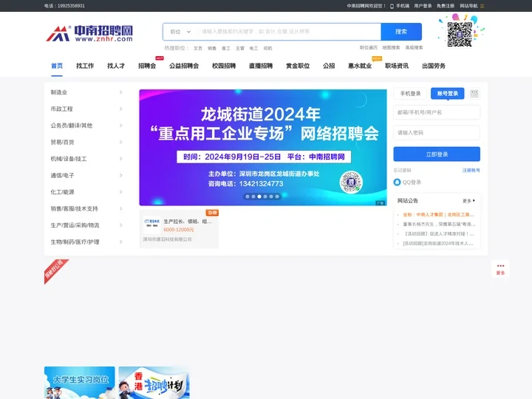Open the 职位 search type dropdown
Viewport: 532px width, 399px height.
tap(180, 32)
